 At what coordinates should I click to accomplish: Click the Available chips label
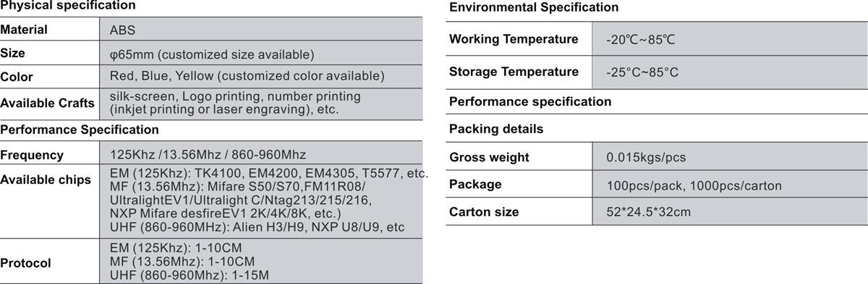(x=46, y=180)
